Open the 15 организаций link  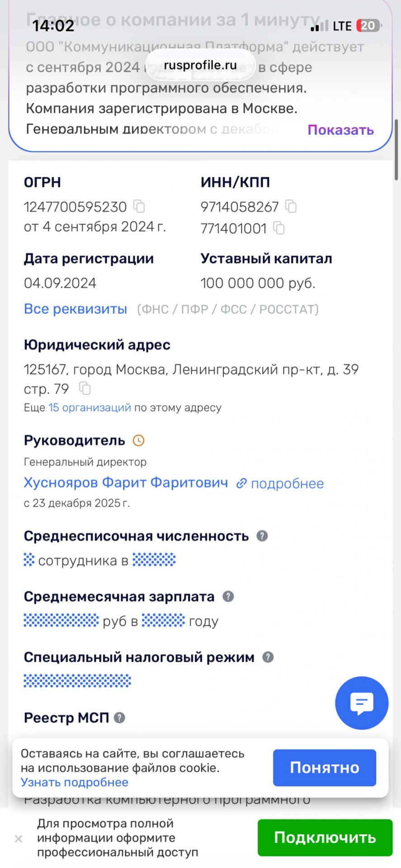pyautogui.click(x=90, y=407)
